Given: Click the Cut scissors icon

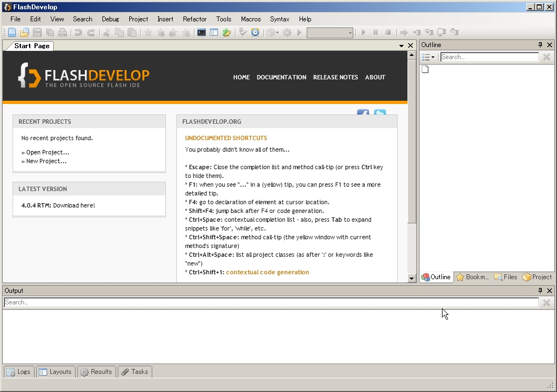Looking at the screenshot, I should click(x=106, y=33).
